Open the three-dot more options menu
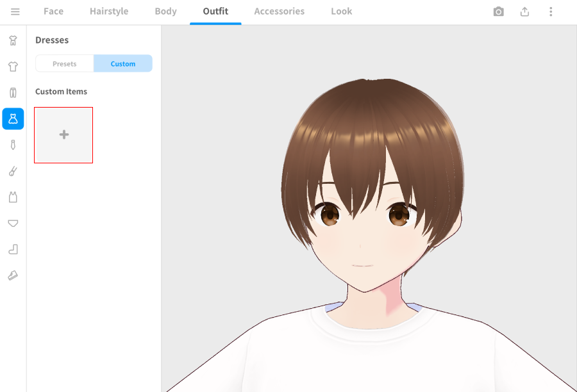This screenshot has height=392, width=577. click(x=551, y=12)
